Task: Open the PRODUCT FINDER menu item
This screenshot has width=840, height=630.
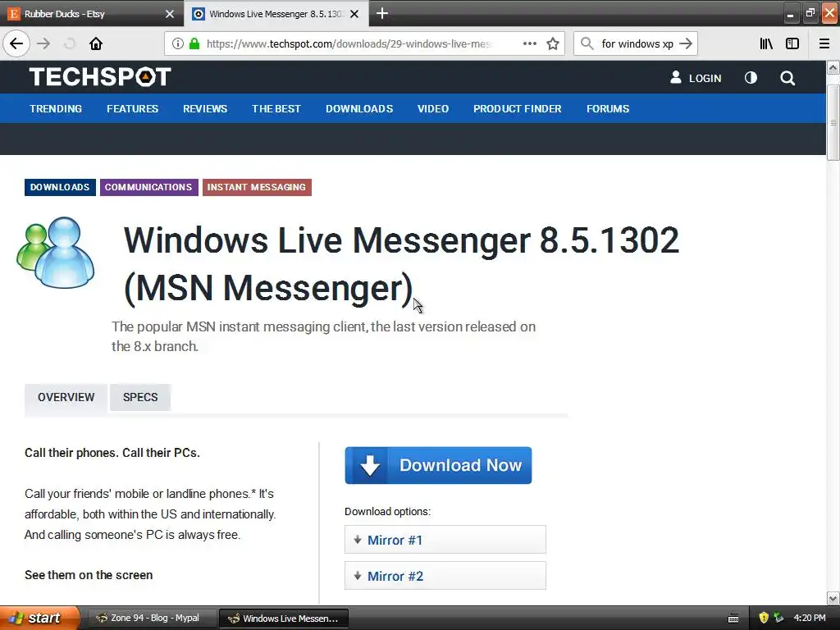Action: [x=518, y=109]
